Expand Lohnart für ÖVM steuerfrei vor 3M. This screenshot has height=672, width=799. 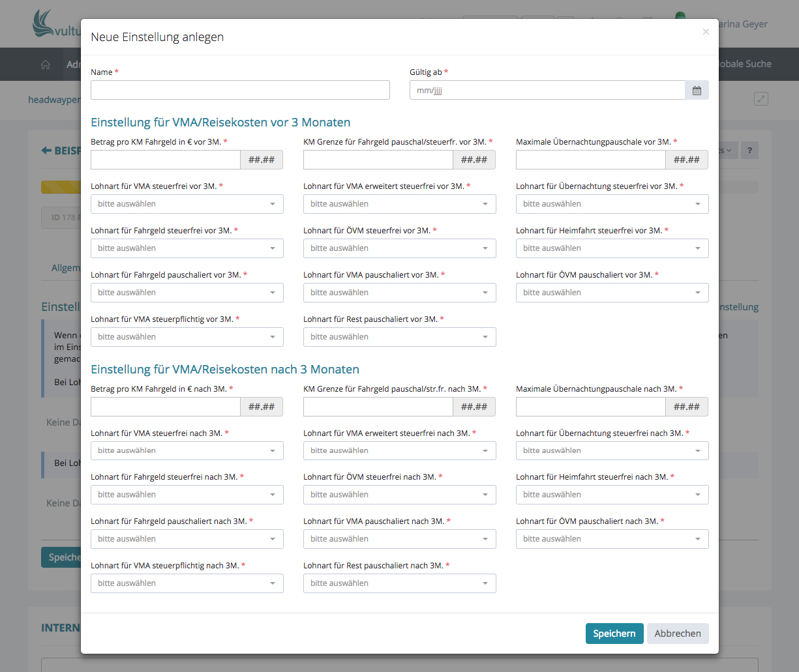pyautogui.click(x=399, y=248)
